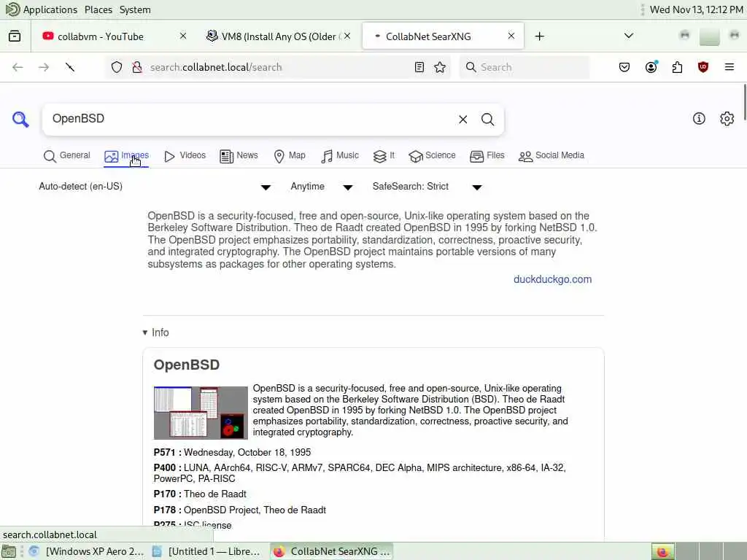Open the Anytime time range dropdown

[322, 187]
